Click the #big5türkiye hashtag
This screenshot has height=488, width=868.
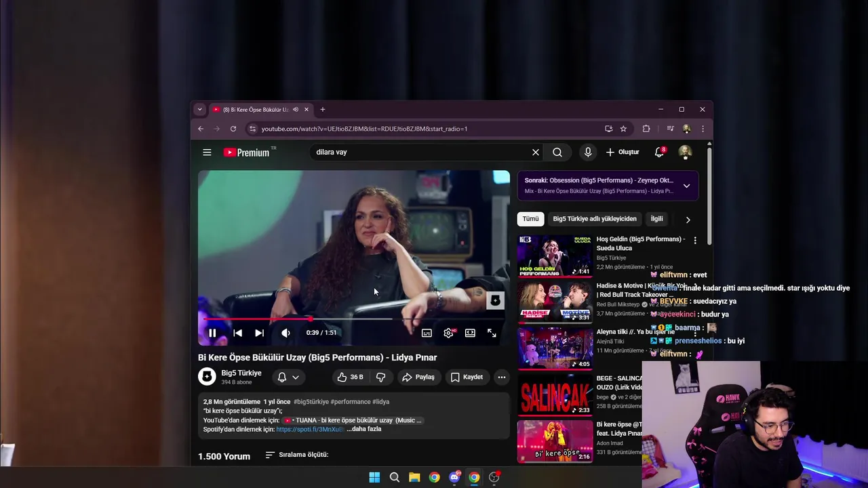click(311, 402)
